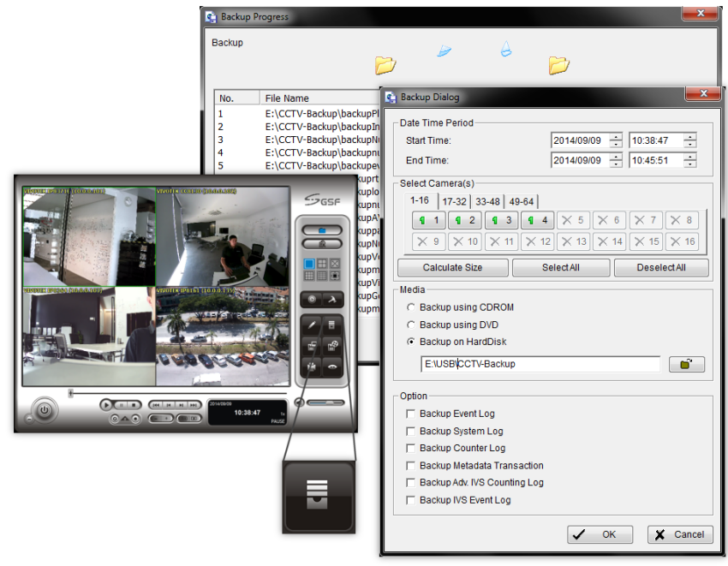
Task: Select the Backup using DVD radio button
Action: [x=412, y=325]
